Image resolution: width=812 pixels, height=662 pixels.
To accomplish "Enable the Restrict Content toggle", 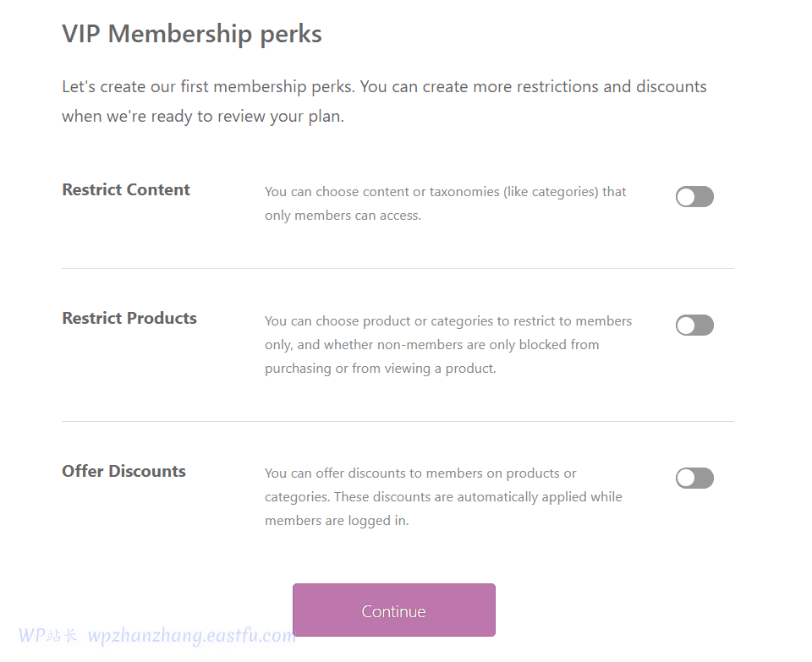I will click(694, 197).
